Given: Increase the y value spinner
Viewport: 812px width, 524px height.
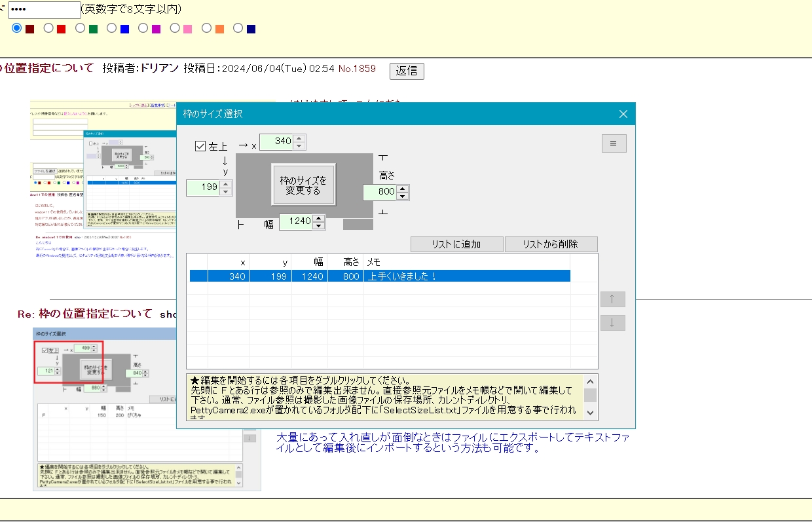Looking at the screenshot, I should click(226, 184).
